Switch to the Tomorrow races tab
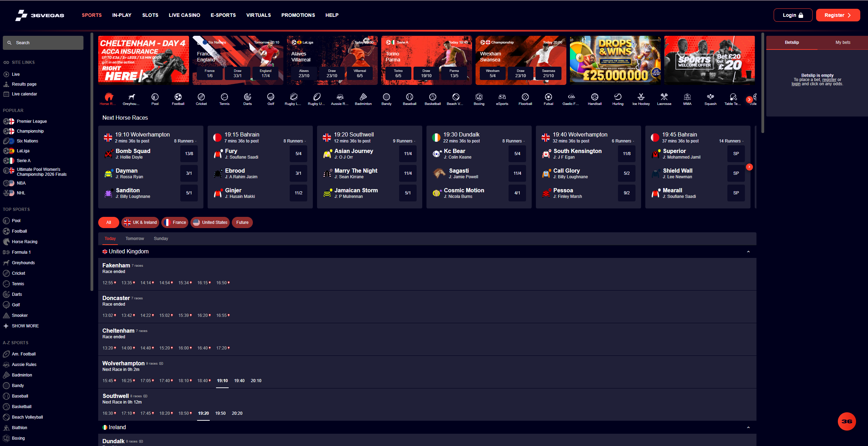The width and height of the screenshot is (868, 446). pos(135,239)
